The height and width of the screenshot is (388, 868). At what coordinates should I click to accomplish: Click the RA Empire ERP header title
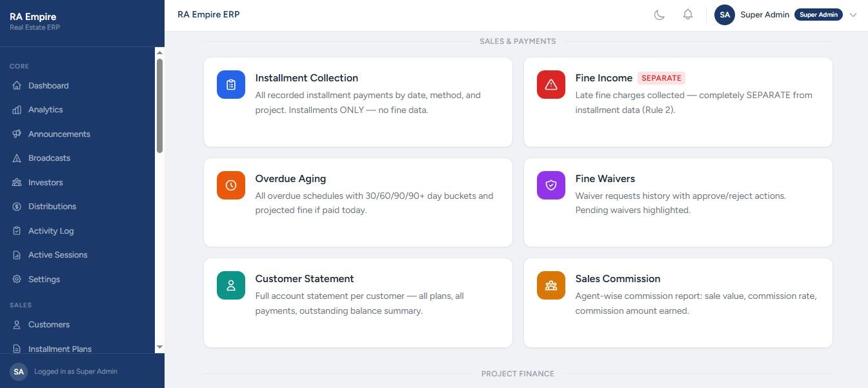click(x=208, y=14)
